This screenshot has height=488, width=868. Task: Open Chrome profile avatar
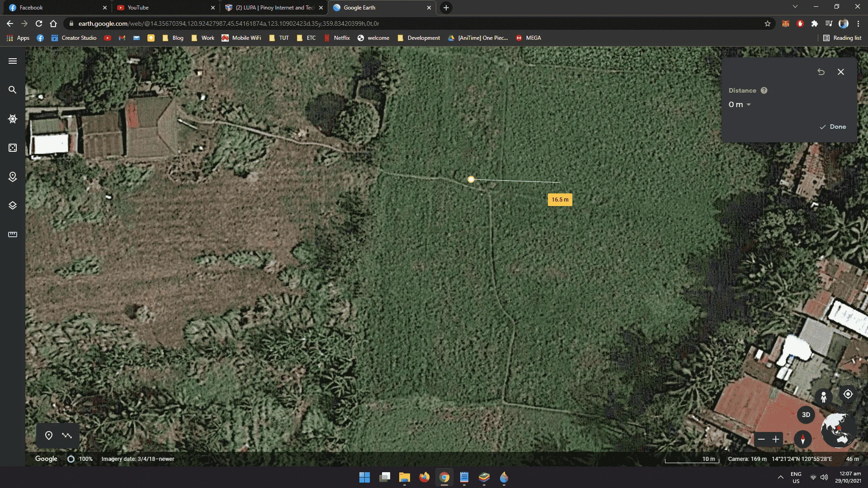(x=844, y=23)
